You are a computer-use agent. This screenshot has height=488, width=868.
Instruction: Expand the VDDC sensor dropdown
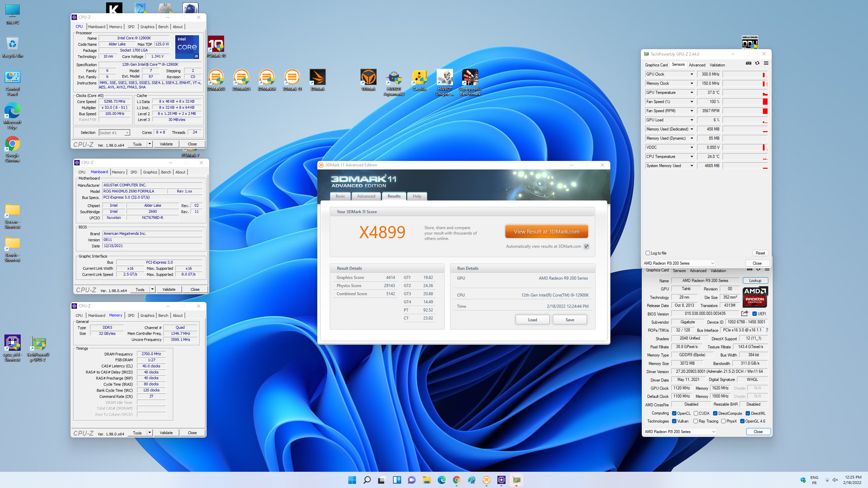click(692, 147)
